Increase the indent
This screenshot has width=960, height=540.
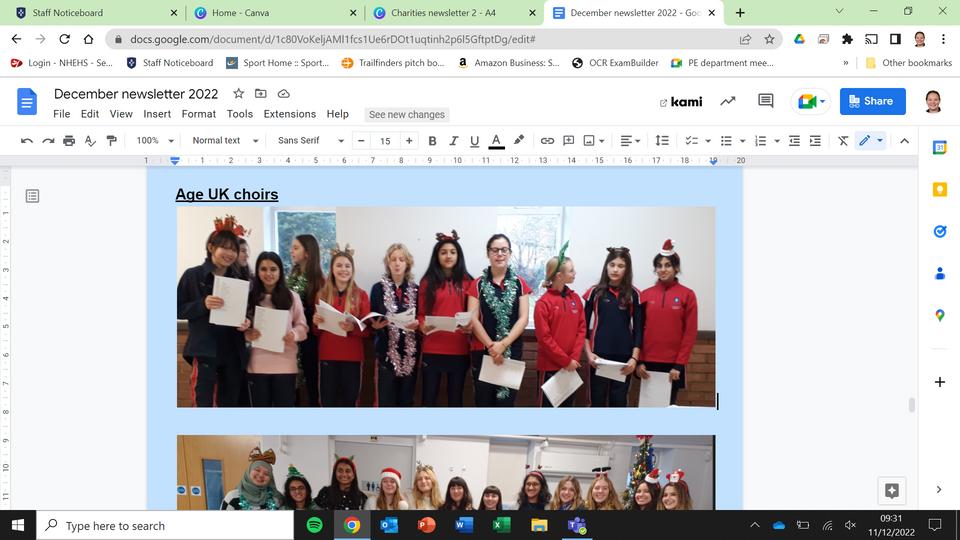(815, 141)
